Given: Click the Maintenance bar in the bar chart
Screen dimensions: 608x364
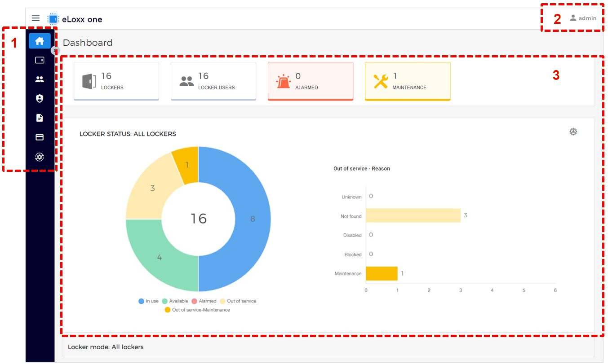Looking at the screenshot, I should pyautogui.click(x=382, y=273).
